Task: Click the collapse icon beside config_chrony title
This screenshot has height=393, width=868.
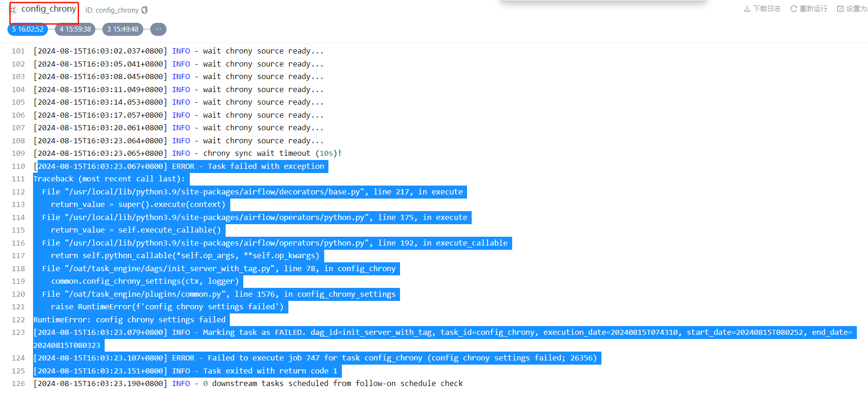Action: click(13, 9)
